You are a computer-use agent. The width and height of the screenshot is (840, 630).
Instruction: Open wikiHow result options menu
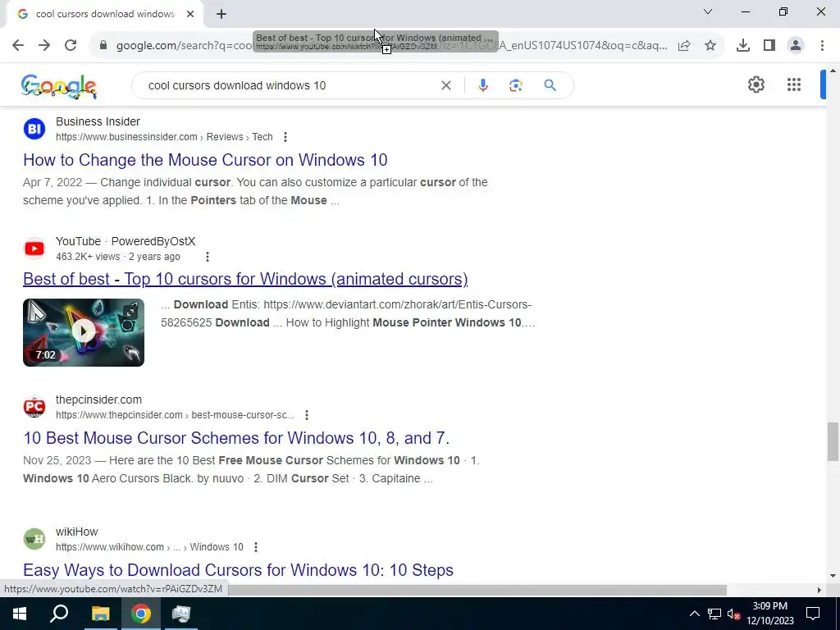(256, 547)
